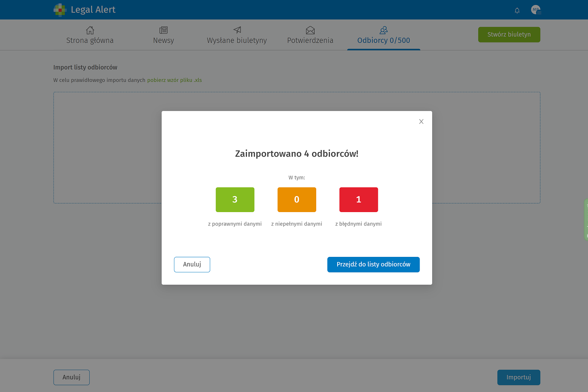The height and width of the screenshot is (392, 588).
Task: Click Przejdź do listy odbiorców button
Action: 373,265
